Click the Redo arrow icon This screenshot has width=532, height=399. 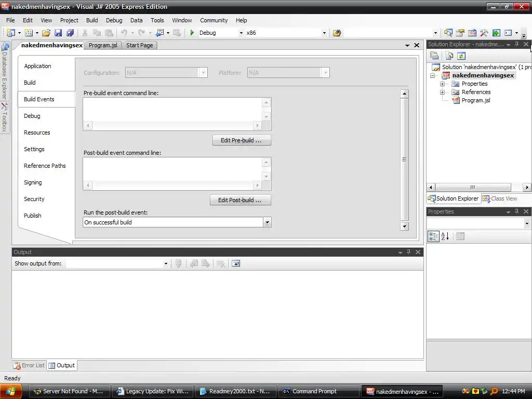click(141, 33)
